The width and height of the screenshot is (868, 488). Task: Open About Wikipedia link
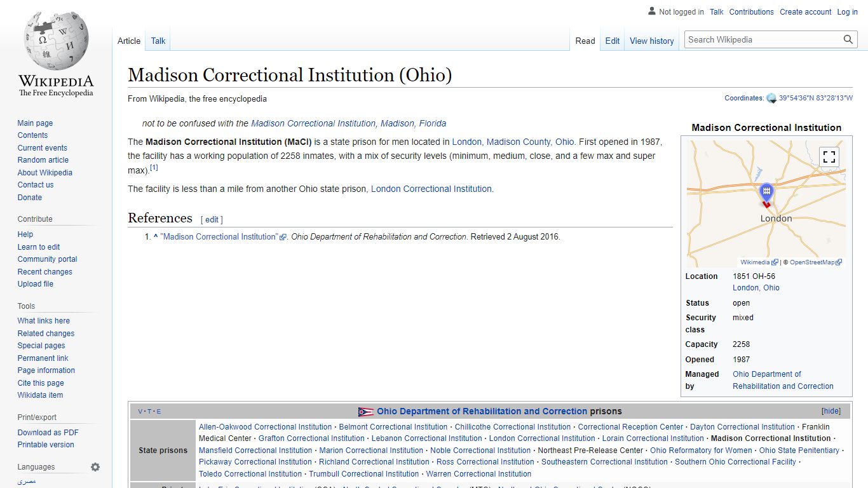pos(44,173)
